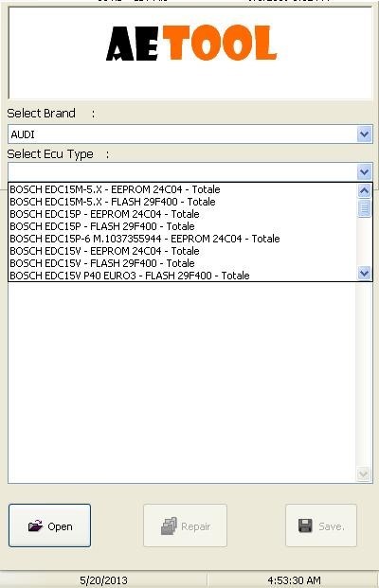Click the ECU list scroll down arrow
This screenshot has height=588, width=379.
[365, 273]
